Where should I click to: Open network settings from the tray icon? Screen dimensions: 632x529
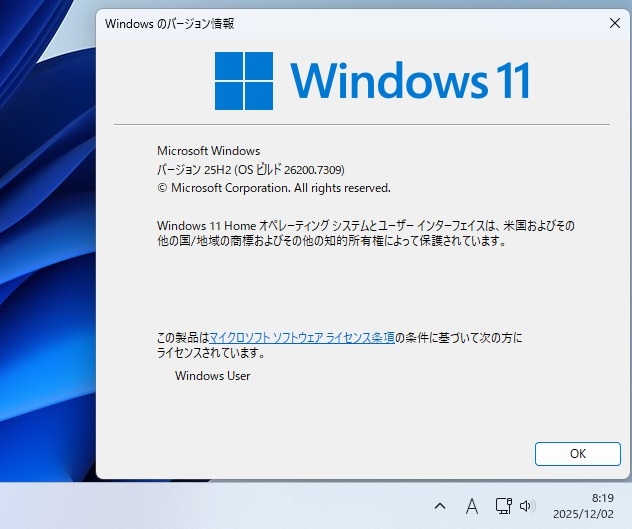pyautogui.click(x=503, y=506)
